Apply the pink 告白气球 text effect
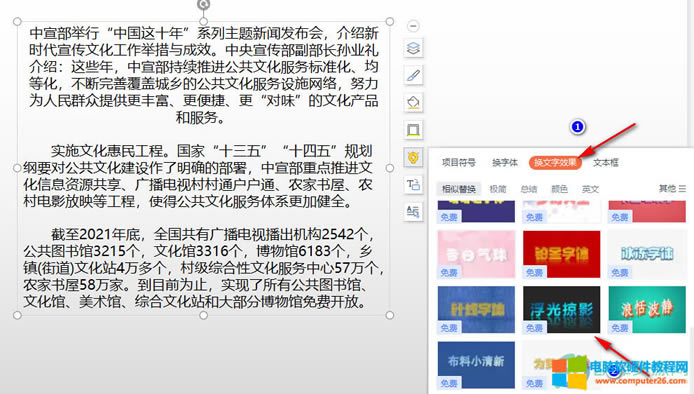Screen dimensions: 694x394 [x=476, y=254]
